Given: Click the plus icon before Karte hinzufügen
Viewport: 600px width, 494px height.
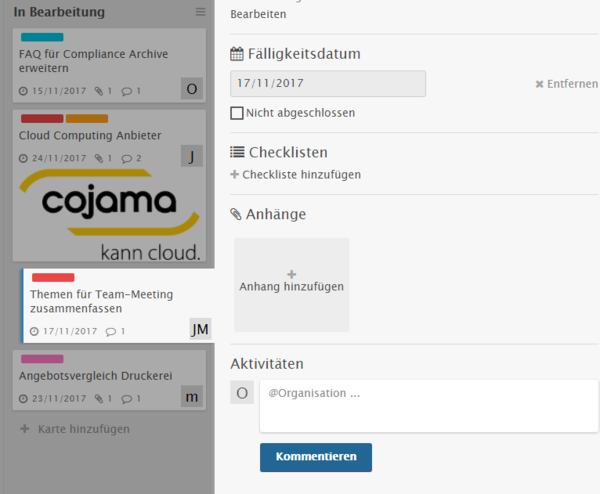Looking at the screenshot, I should [x=25, y=429].
